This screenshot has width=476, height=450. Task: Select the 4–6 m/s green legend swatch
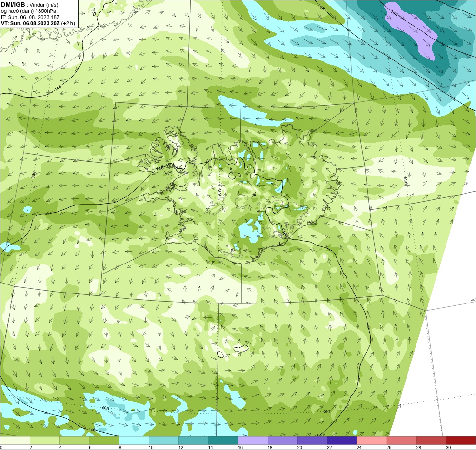[74, 440]
